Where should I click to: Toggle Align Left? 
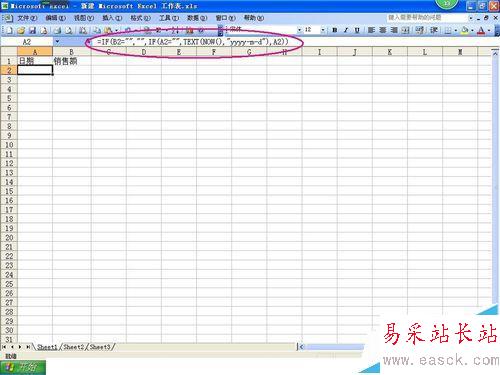(371, 30)
